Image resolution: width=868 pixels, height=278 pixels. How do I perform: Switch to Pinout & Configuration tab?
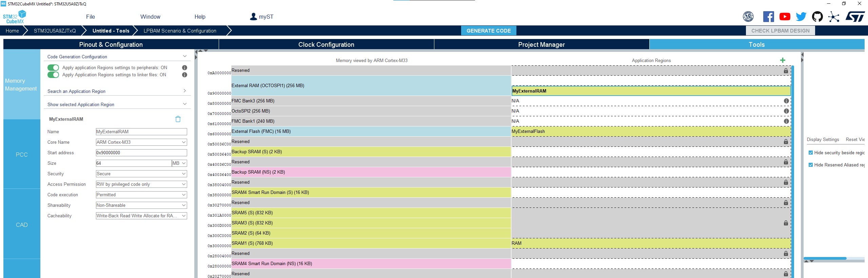click(x=111, y=44)
